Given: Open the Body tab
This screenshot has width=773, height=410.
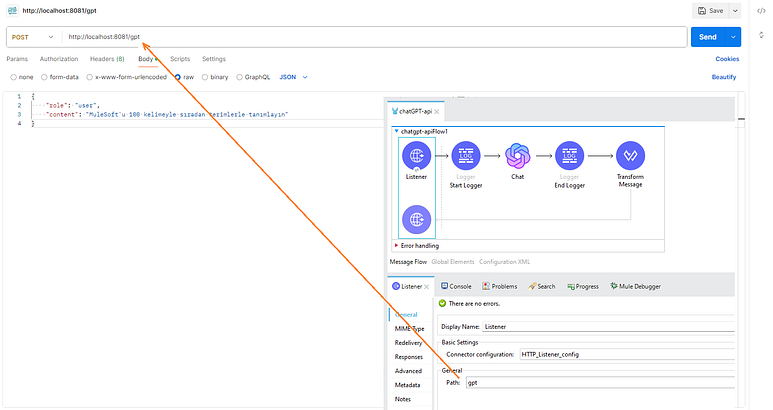Looking at the screenshot, I should 146,59.
